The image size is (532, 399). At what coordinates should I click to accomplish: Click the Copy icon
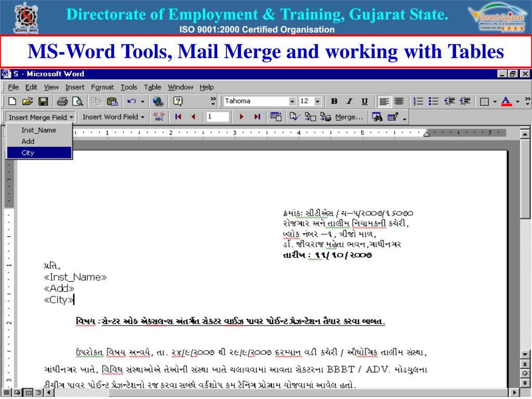tap(97, 101)
